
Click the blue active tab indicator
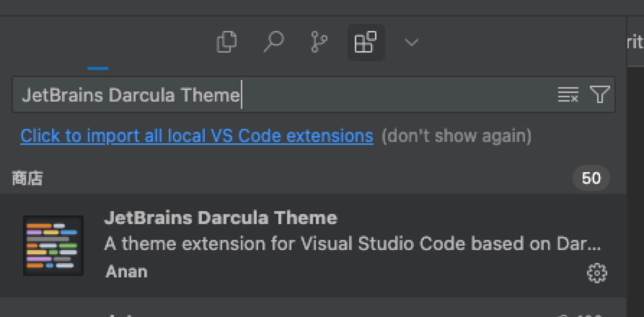click(97, 68)
